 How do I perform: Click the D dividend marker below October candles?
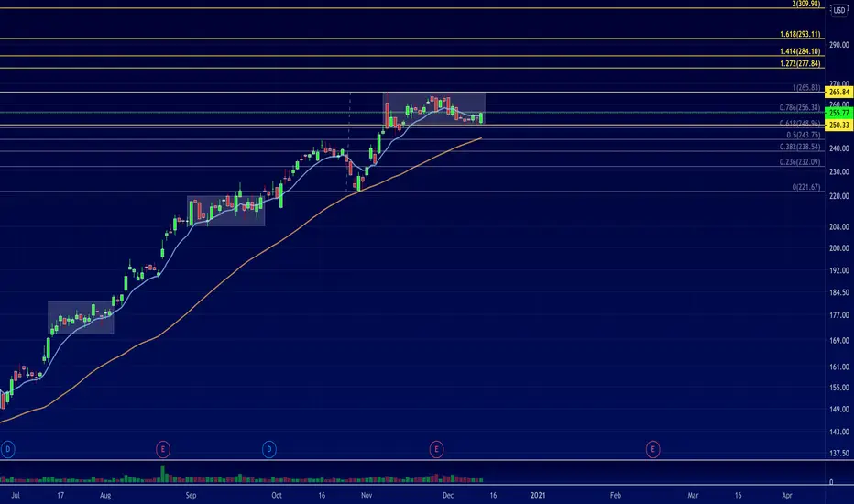pyautogui.click(x=269, y=450)
